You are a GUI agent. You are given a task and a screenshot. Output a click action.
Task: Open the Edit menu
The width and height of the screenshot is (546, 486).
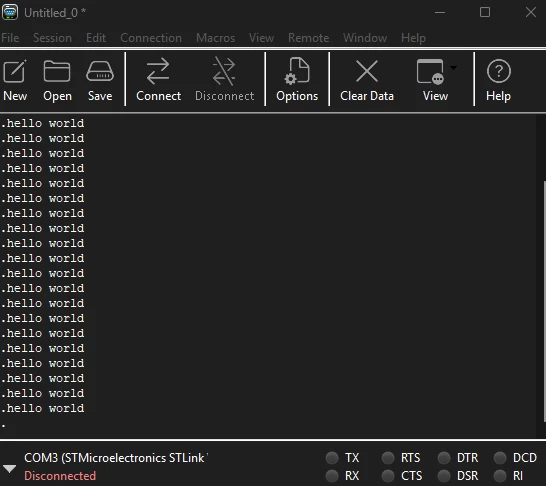coord(96,38)
